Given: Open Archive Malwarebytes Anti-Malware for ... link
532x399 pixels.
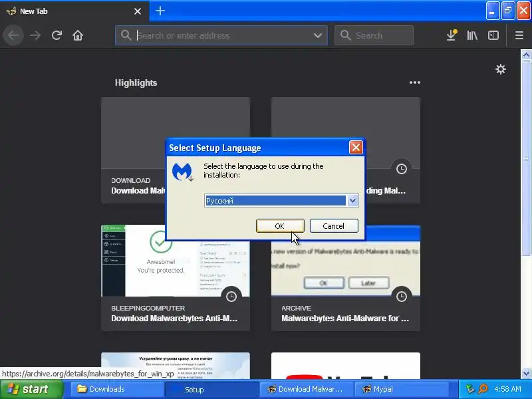Looking at the screenshot, I should 345,319.
